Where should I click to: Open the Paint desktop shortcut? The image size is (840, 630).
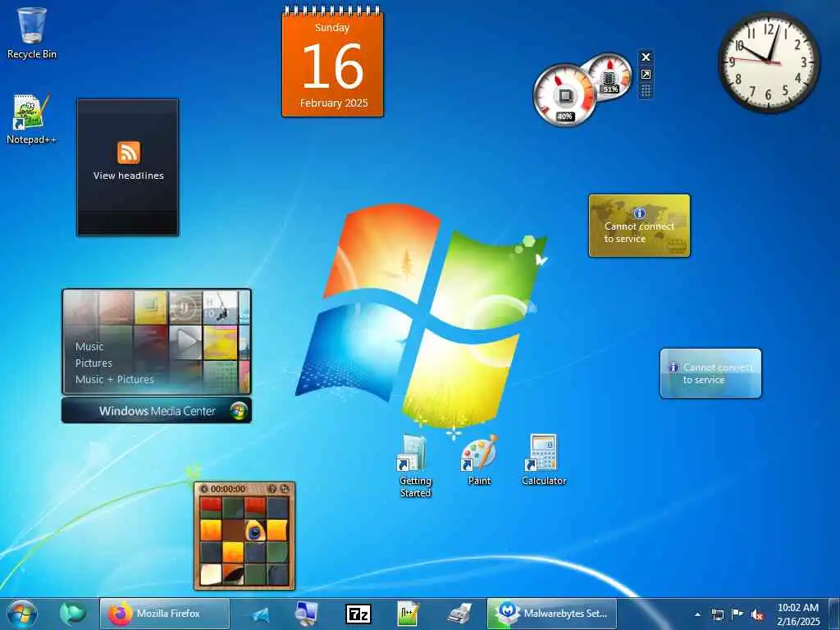(479, 460)
